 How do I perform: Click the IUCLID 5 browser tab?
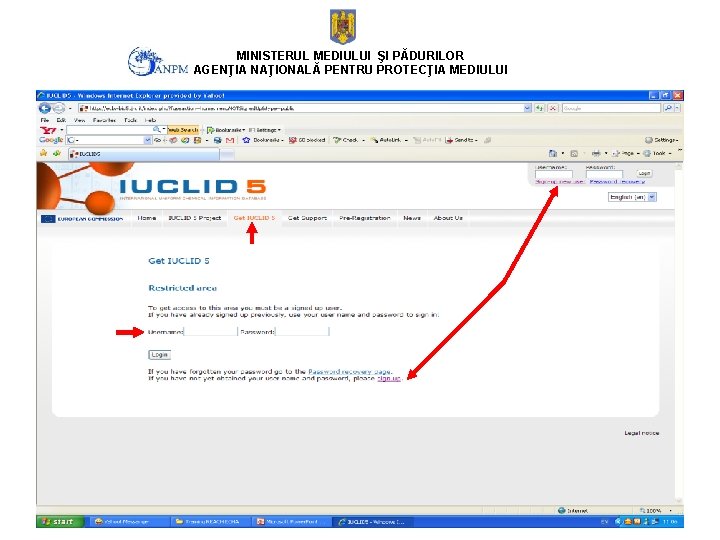(143, 154)
